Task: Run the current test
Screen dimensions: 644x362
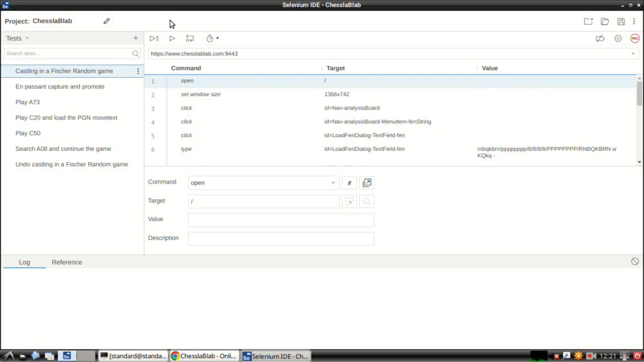Action: (x=172, y=38)
